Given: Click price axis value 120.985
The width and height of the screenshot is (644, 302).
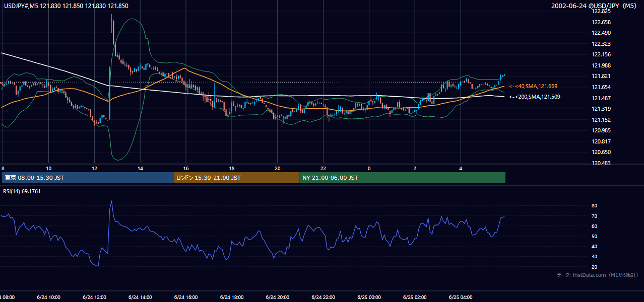Looking at the screenshot, I should click(602, 130).
